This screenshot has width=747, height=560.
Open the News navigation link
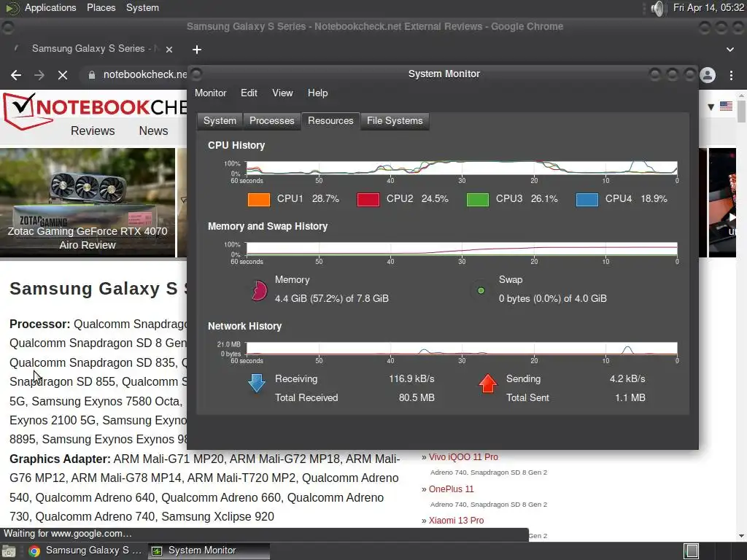[153, 131]
